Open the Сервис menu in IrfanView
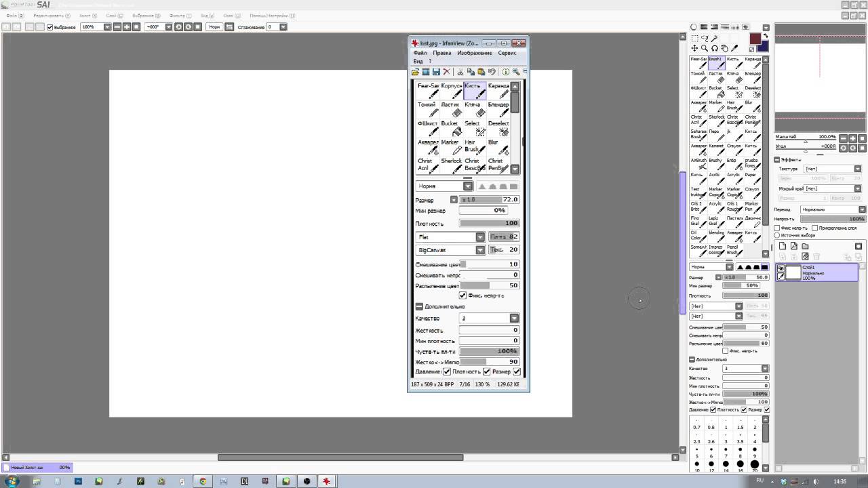Image resolution: width=868 pixels, height=488 pixels. (507, 53)
